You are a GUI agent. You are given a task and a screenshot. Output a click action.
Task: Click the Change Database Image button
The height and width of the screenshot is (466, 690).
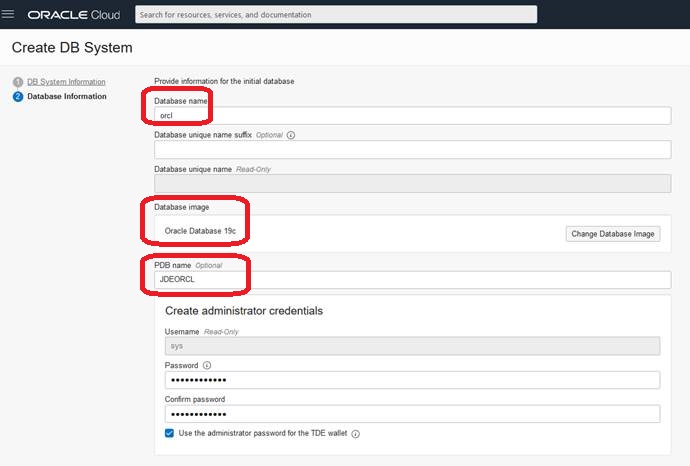pyautogui.click(x=613, y=234)
